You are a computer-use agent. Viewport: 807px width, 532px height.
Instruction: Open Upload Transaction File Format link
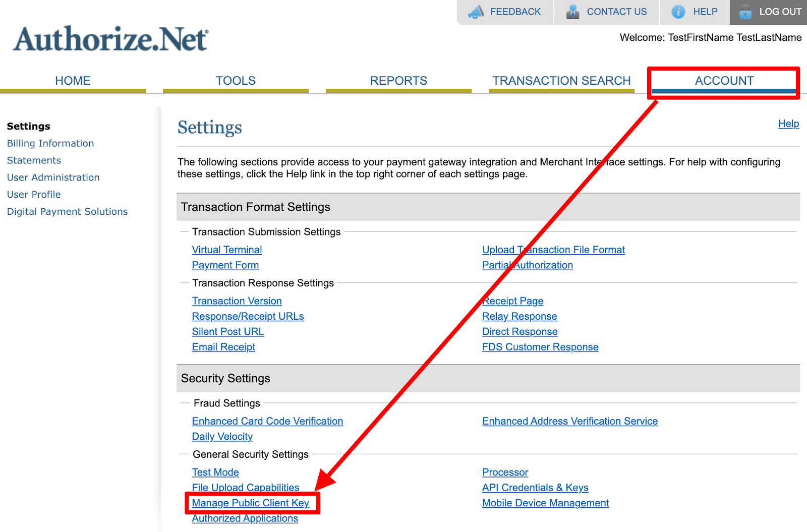click(x=553, y=250)
